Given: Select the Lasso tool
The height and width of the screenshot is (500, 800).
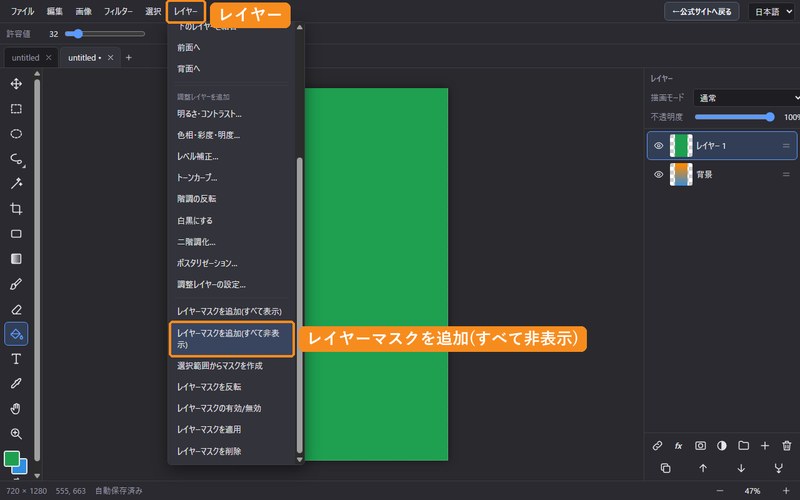Looking at the screenshot, I should 16,159.
